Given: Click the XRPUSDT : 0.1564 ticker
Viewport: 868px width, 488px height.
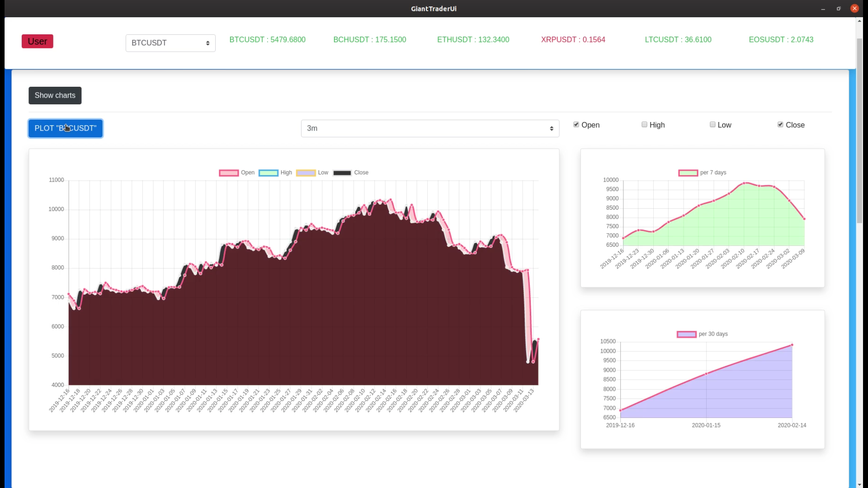Looking at the screenshot, I should click(573, 40).
